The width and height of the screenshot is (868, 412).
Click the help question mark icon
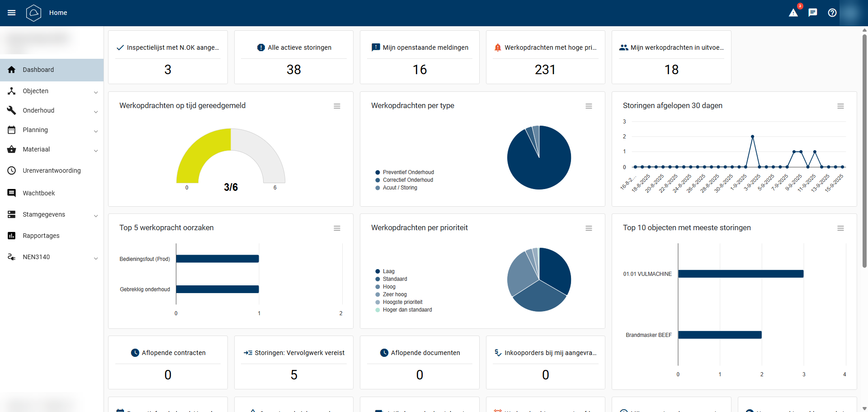click(x=832, y=13)
